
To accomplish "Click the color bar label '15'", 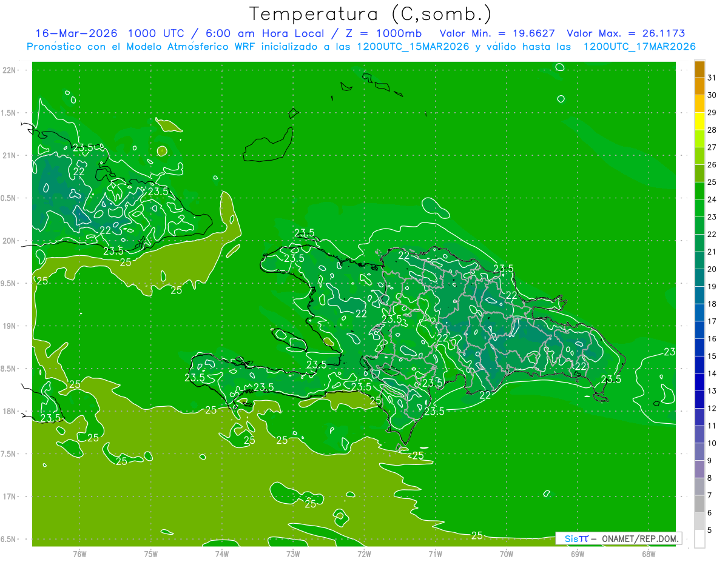I will pyautogui.click(x=712, y=356).
